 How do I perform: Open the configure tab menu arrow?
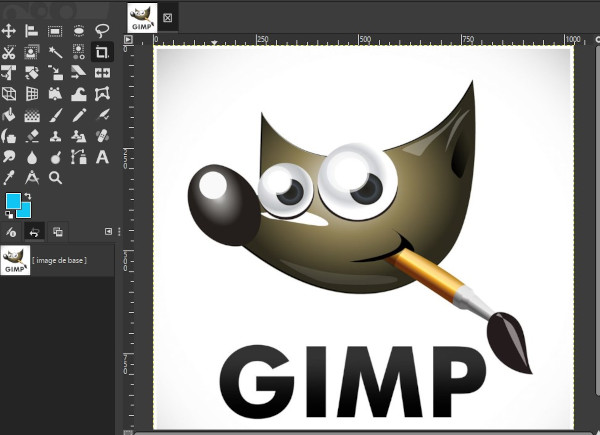click(x=108, y=231)
